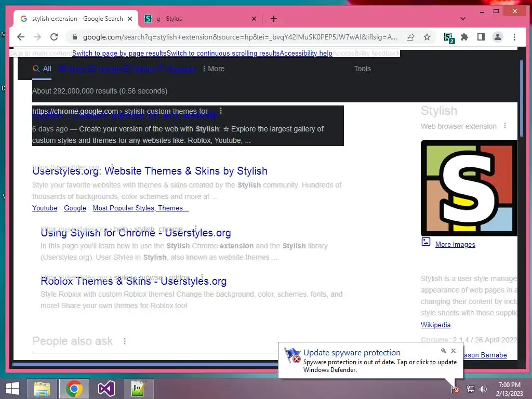Screen dimensions: 532x399
Task: Open the Wikipedia link in knowledge panel
Action: [436, 325]
